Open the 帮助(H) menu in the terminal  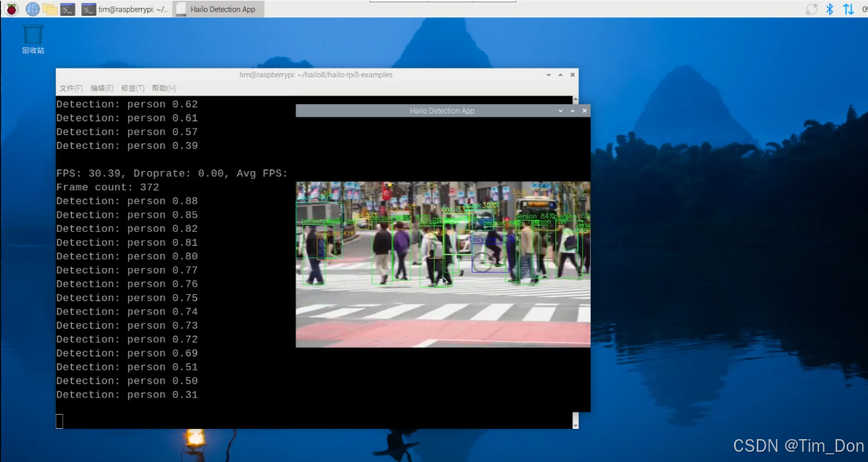coord(164,88)
